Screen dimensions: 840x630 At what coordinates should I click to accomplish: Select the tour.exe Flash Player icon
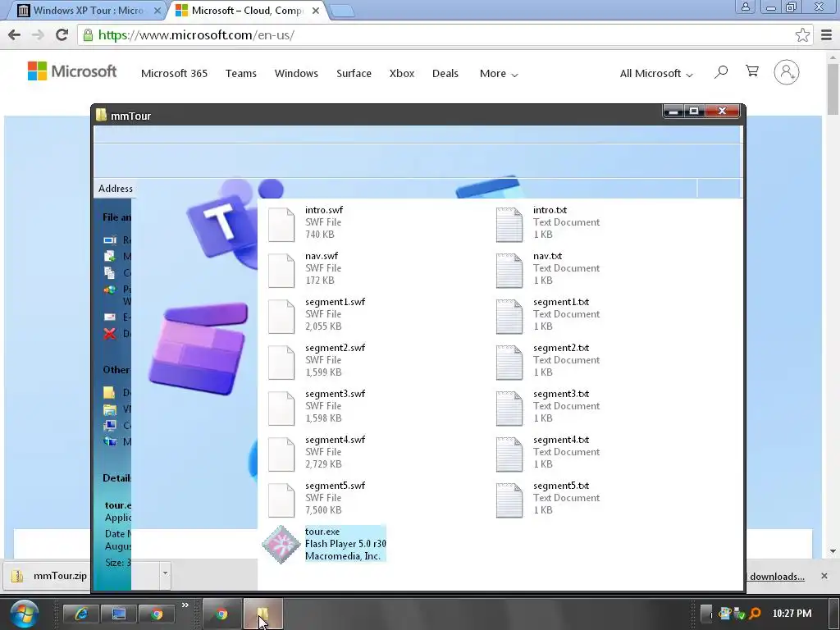tap(281, 545)
